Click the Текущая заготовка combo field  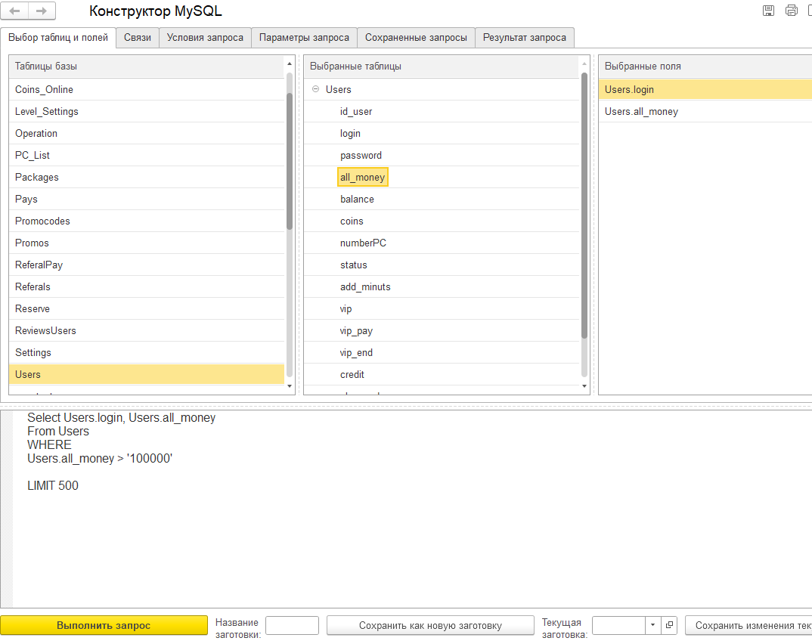(619, 625)
